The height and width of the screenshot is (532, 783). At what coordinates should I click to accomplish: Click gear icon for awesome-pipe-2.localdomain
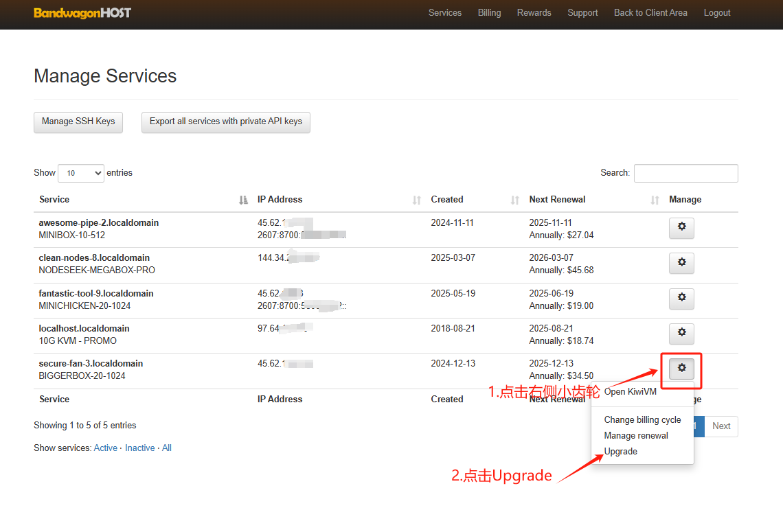click(681, 228)
